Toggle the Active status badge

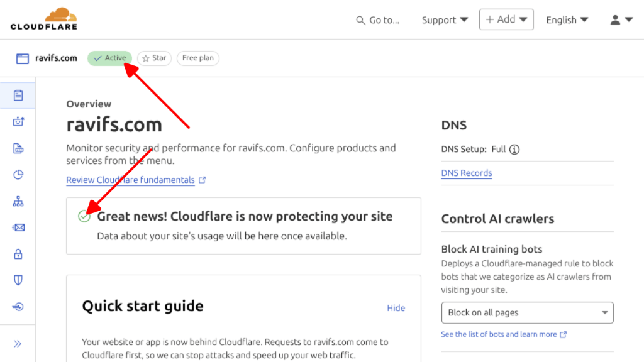pos(109,58)
